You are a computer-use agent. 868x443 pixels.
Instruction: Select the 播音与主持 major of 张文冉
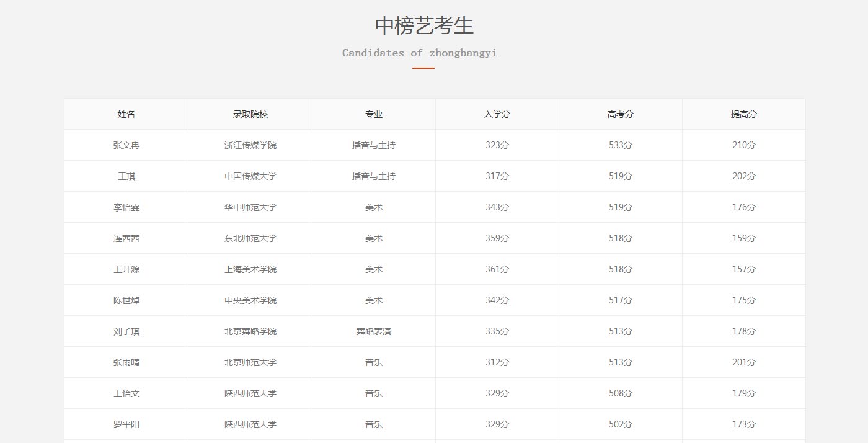(x=374, y=145)
